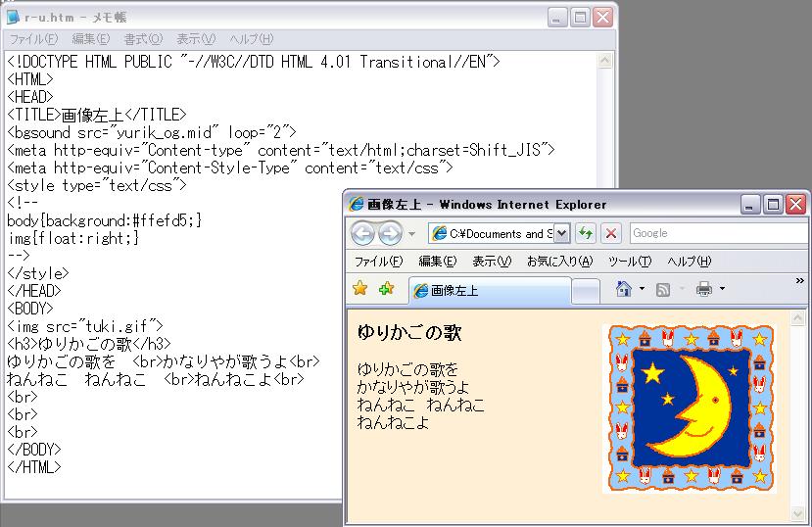Open ツール(T) menu in Internet Explorer
This screenshot has height=527, width=812.
click(x=630, y=262)
